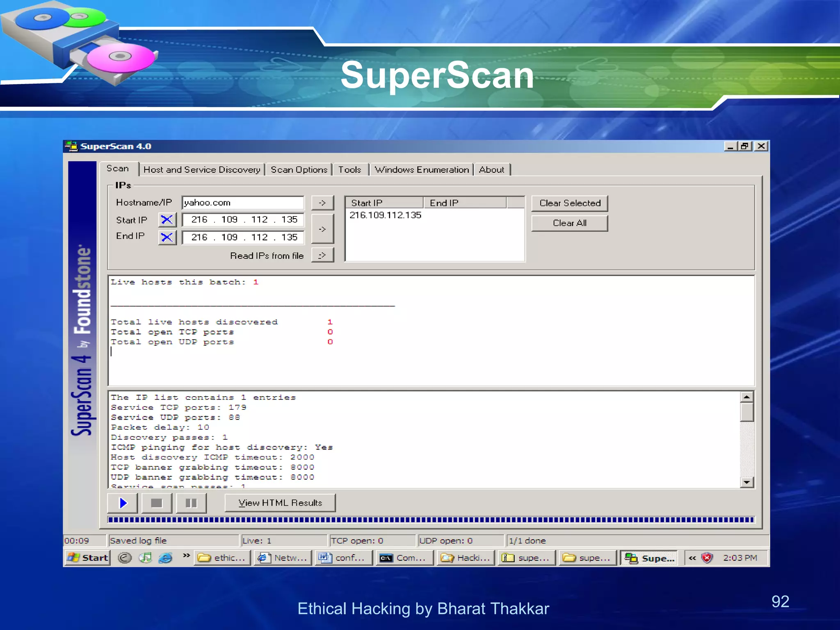Select the 216.109.112.135 entry in the IP list
Screen dimensions: 840x630
[x=385, y=215]
